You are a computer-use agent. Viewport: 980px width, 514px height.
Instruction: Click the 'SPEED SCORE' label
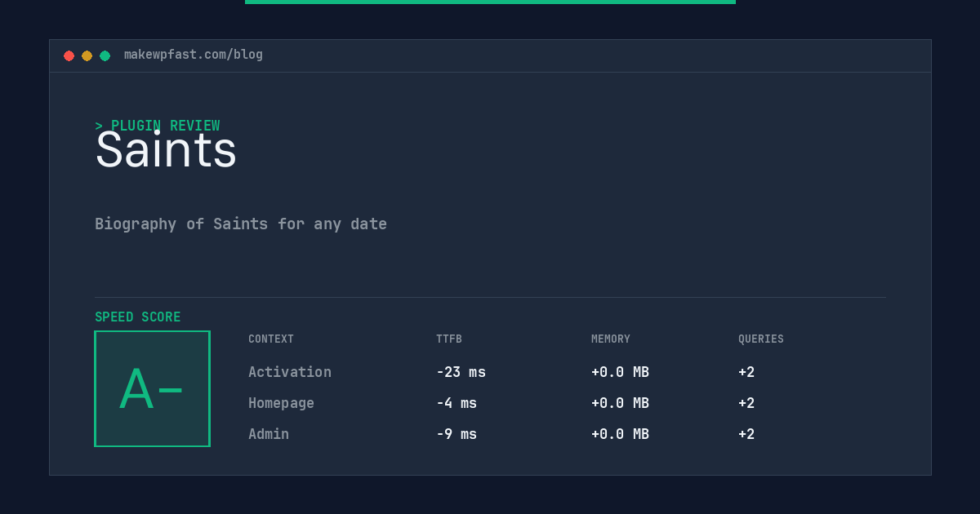pyautogui.click(x=138, y=317)
